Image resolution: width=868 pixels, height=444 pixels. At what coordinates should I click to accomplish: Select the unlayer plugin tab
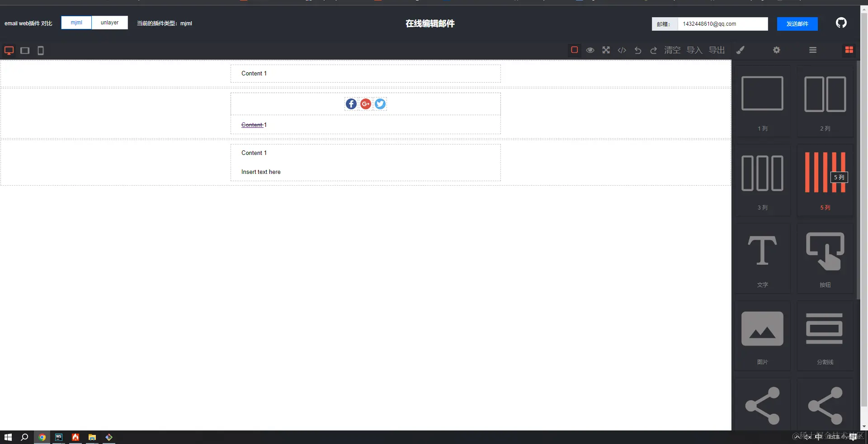point(110,23)
